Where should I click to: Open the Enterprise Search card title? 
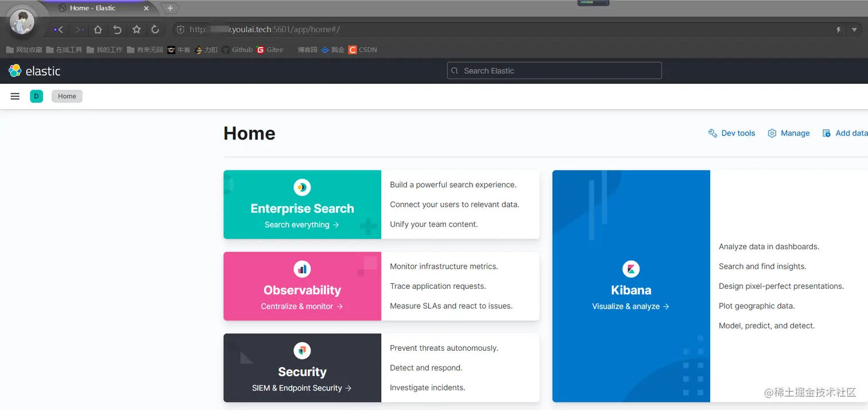pos(302,208)
